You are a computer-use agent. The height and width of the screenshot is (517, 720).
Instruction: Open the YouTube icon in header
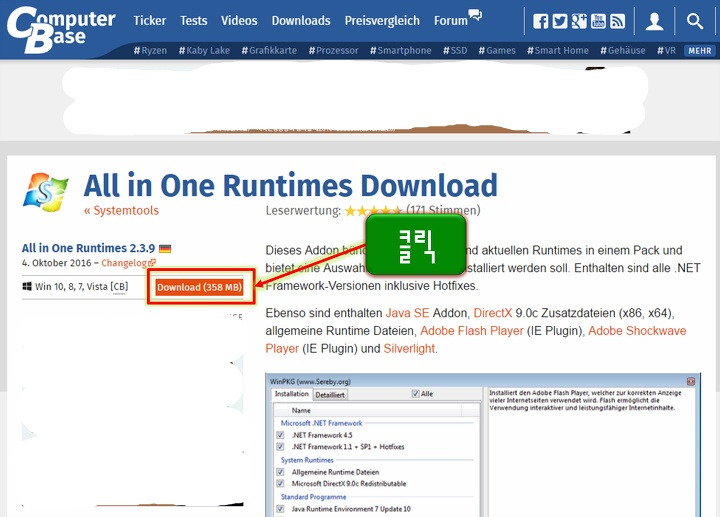point(598,21)
